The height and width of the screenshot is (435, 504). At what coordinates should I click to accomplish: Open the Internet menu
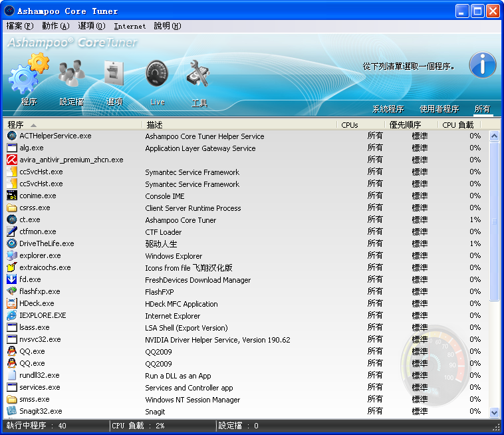(x=130, y=26)
